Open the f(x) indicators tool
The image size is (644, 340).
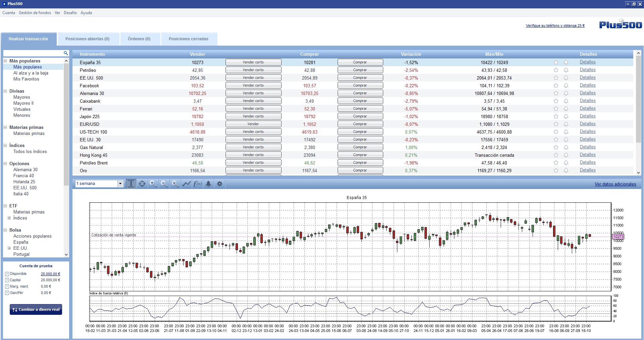pyautogui.click(x=198, y=184)
